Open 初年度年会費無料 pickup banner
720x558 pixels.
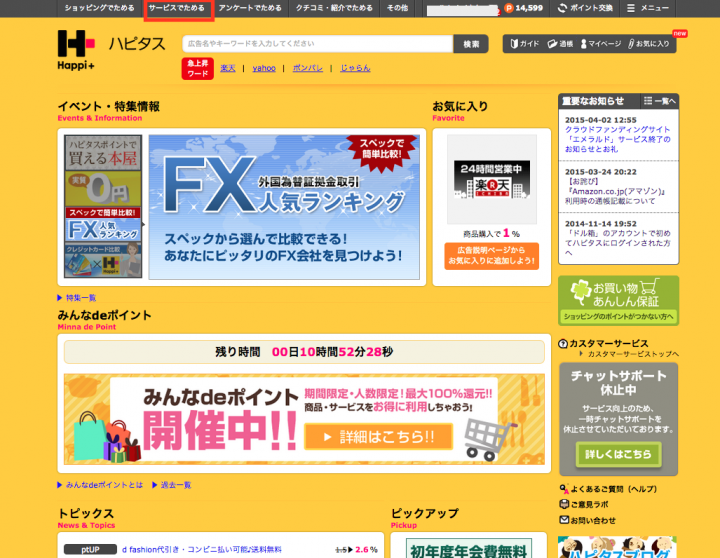pos(469,548)
